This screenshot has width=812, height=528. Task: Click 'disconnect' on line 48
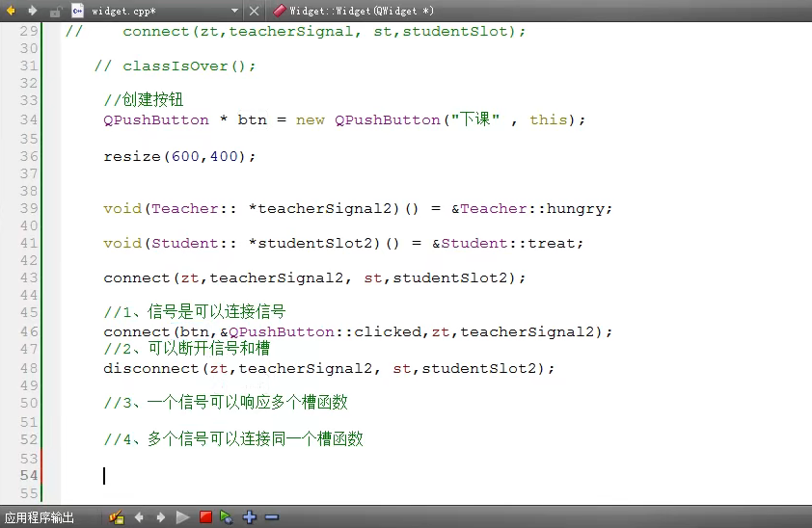click(150, 368)
